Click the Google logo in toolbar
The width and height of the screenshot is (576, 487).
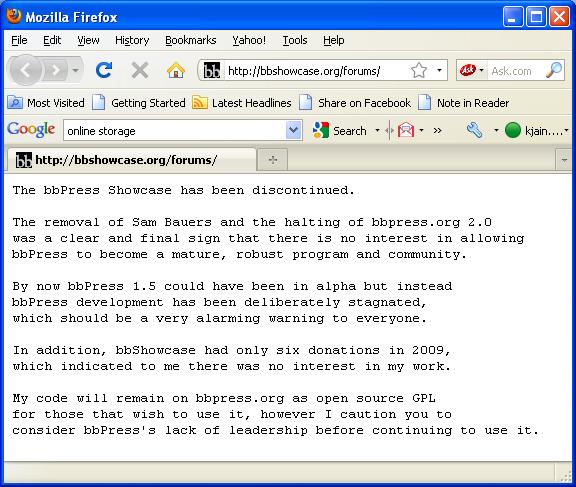coord(31,130)
